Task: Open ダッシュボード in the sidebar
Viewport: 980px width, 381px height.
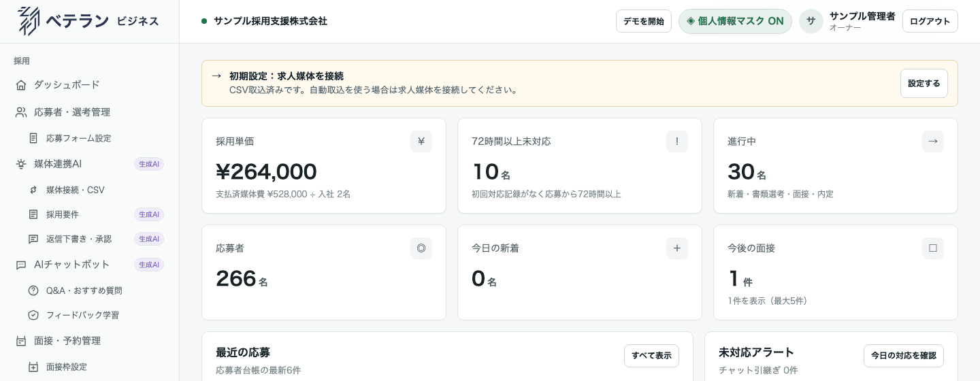Action: click(90, 85)
